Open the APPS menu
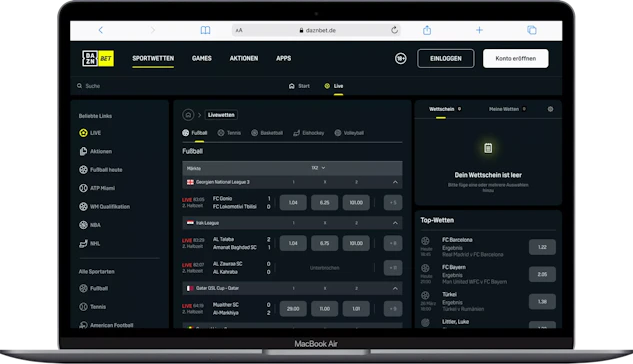 pyautogui.click(x=283, y=59)
